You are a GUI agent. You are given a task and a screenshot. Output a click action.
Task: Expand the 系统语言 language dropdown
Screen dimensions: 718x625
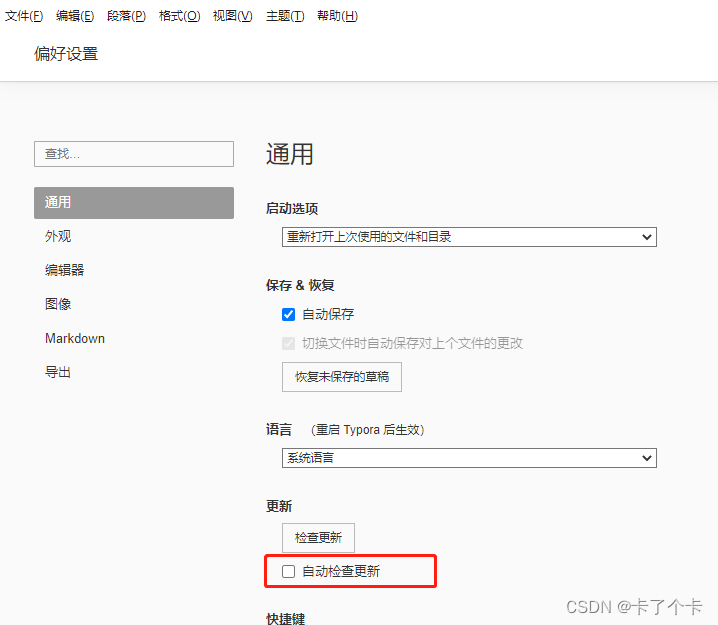(x=469, y=458)
